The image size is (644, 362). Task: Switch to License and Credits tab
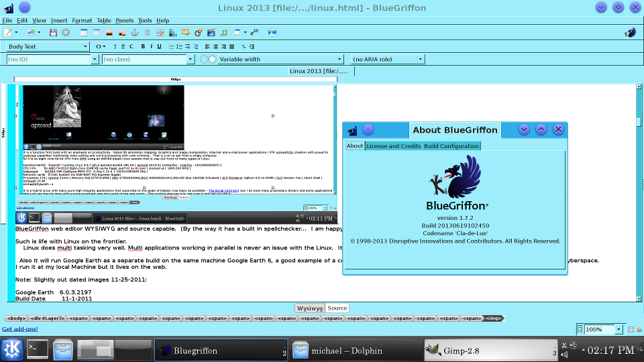point(394,146)
